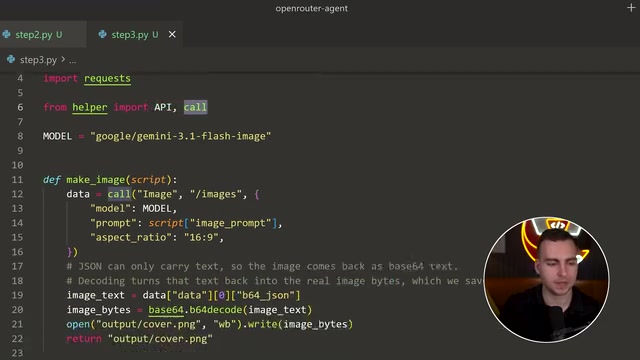Click the highlighted 'call' import on line 6
The width and height of the screenshot is (640, 360).
196,107
